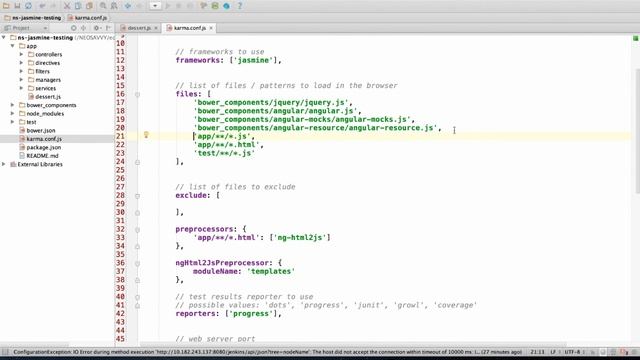Expand the controllers folder
This screenshot has width=640, height=360.
point(21,54)
